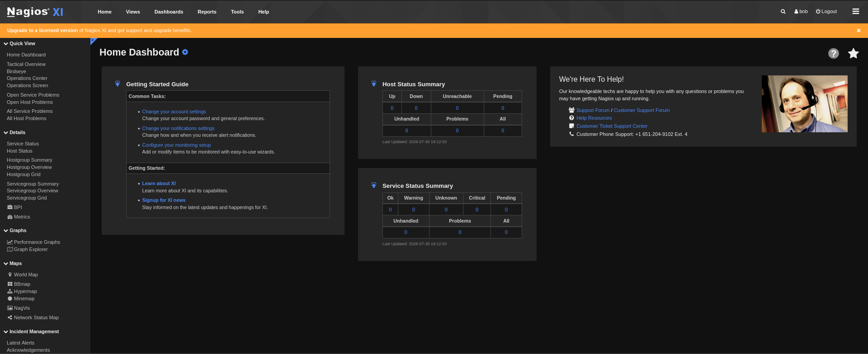Click the Upgrade to a licensed version link
868x354 pixels.
(42, 31)
